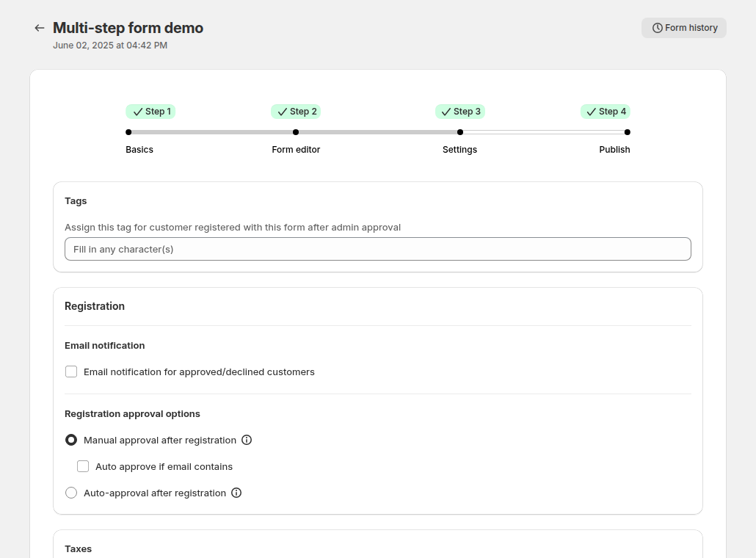Select the Form editor progress dot
The width and height of the screenshot is (756, 558).
pyautogui.click(x=296, y=132)
